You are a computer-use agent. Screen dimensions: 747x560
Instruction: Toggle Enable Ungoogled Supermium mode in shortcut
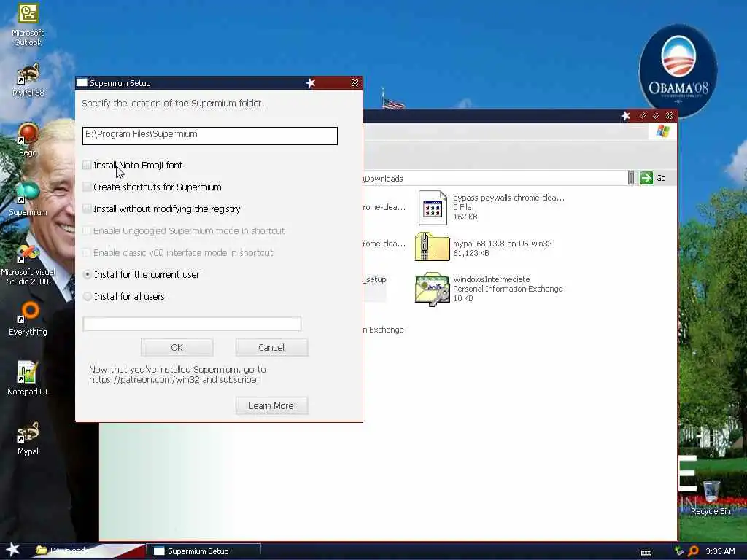[x=87, y=230]
